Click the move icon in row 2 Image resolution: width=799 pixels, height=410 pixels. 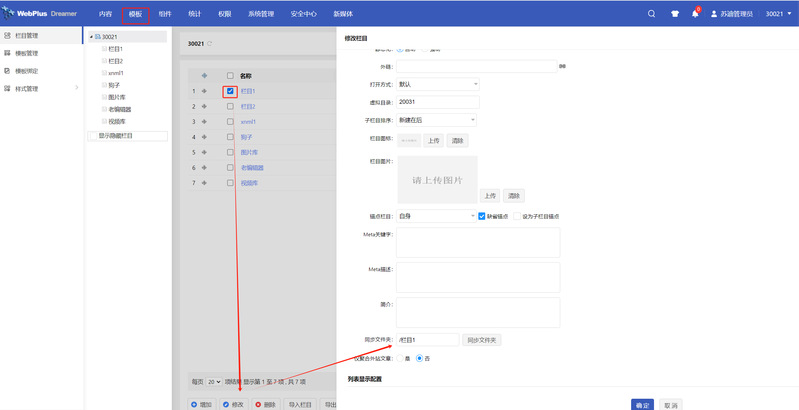(x=205, y=106)
